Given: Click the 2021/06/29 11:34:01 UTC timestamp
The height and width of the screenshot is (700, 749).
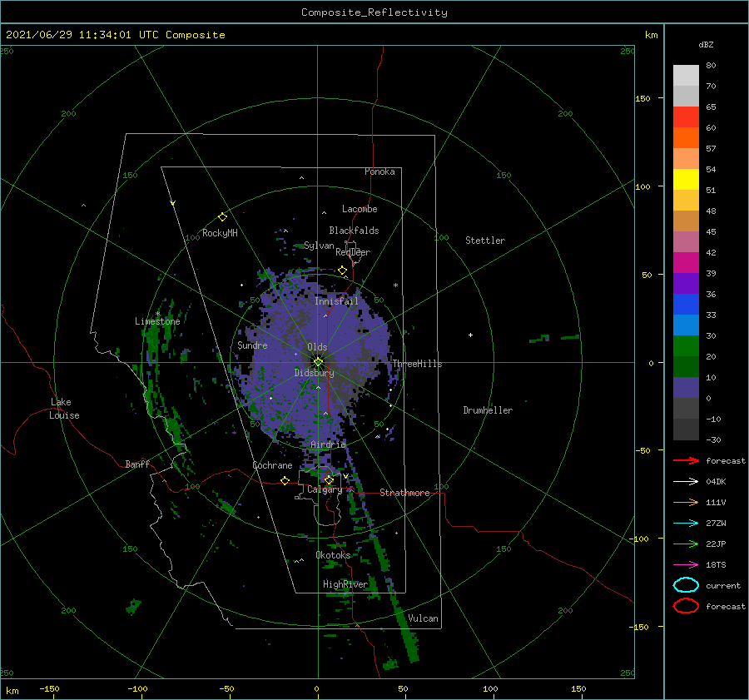Looking at the screenshot, I should click(x=115, y=35).
